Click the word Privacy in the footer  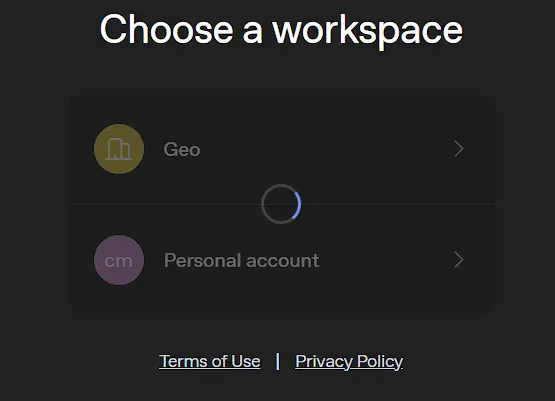(324, 362)
